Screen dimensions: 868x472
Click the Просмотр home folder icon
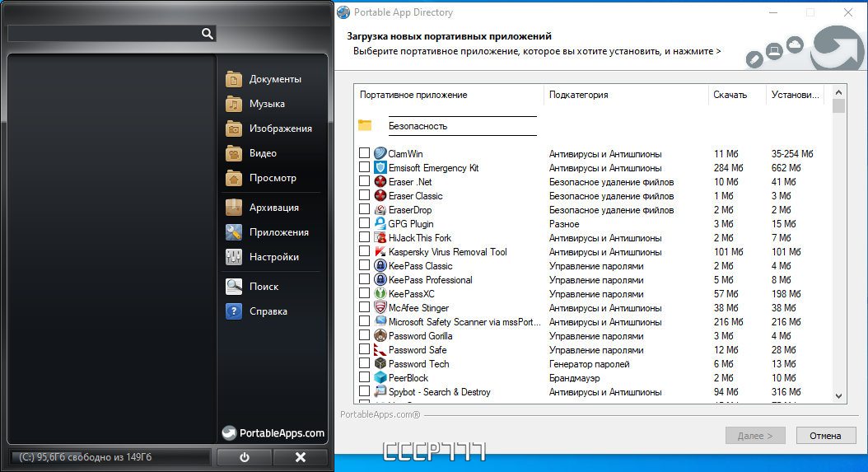[x=234, y=178]
